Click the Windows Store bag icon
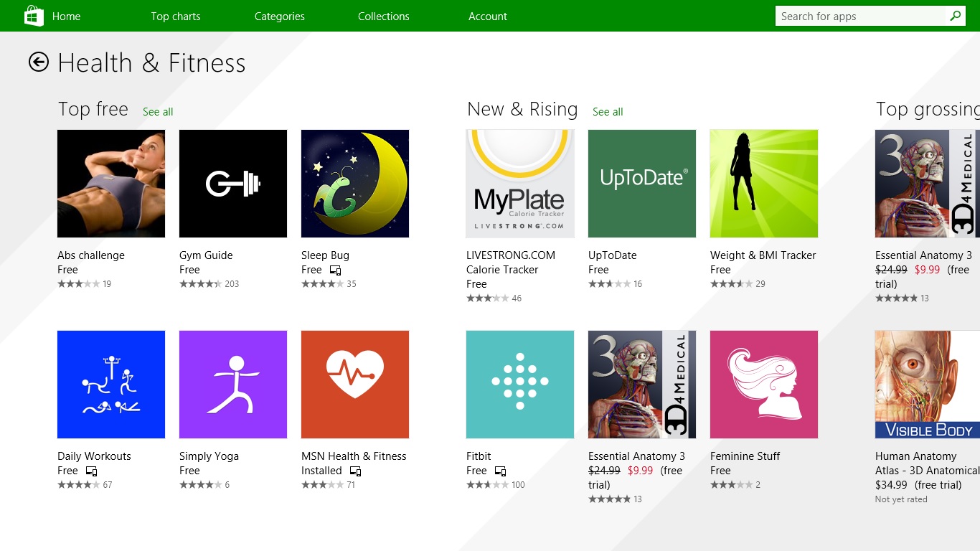This screenshot has width=980, height=551. coord(34,16)
